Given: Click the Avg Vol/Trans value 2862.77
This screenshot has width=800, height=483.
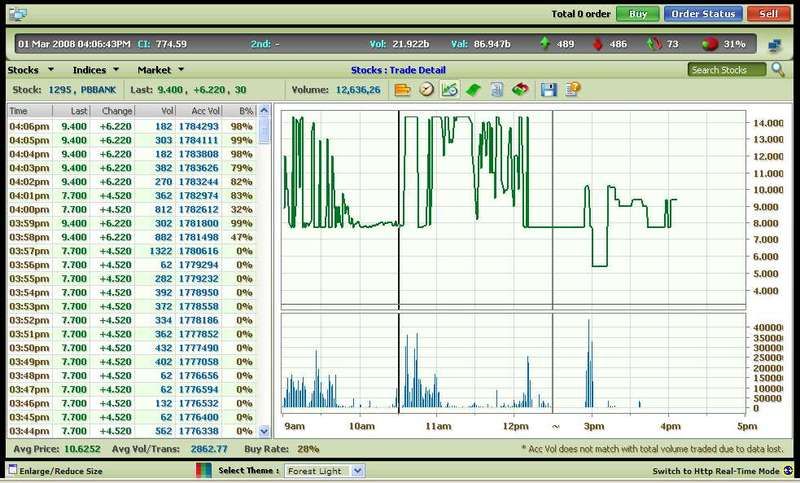Looking at the screenshot, I should (x=209, y=449).
